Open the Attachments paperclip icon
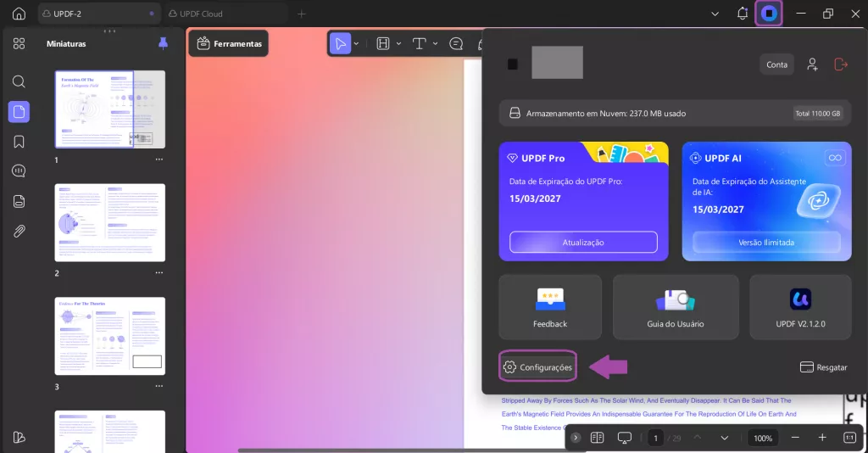The height and width of the screenshot is (453, 868). coord(19,231)
